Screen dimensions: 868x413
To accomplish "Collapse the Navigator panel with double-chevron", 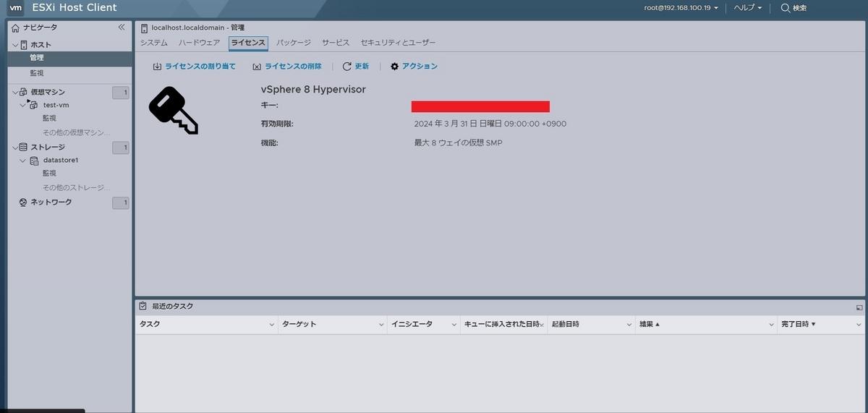I will pos(122,27).
